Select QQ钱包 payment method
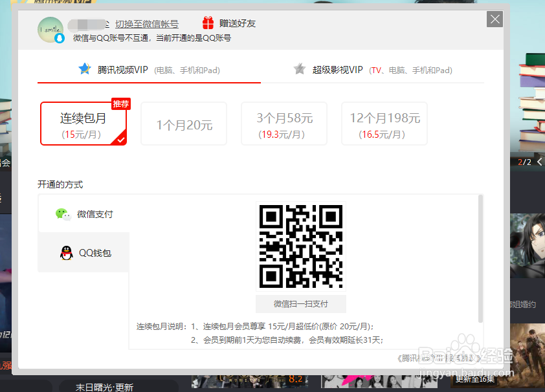This screenshot has width=545, height=392. pyautogui.click(x=83, y=253)
